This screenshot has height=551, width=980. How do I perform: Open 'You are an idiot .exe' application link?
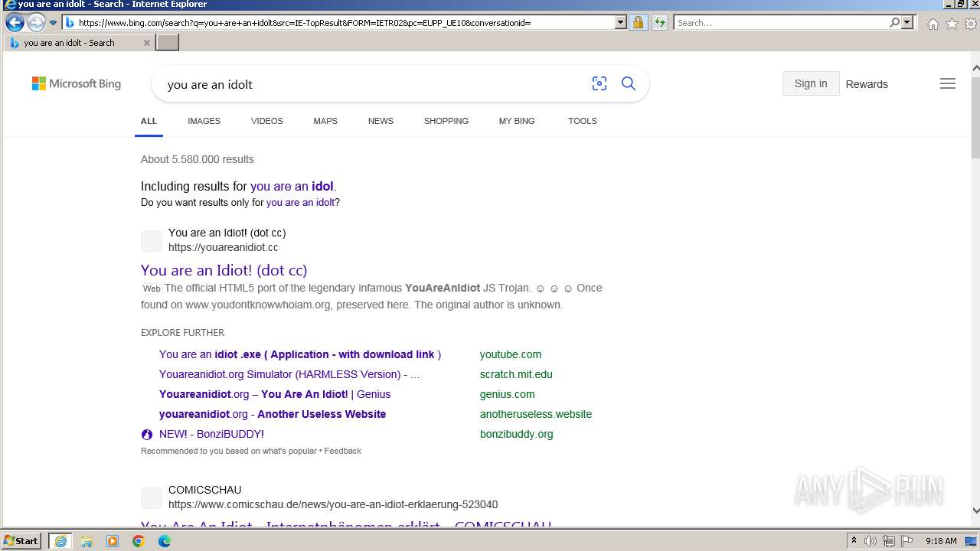tap(300, 354)
